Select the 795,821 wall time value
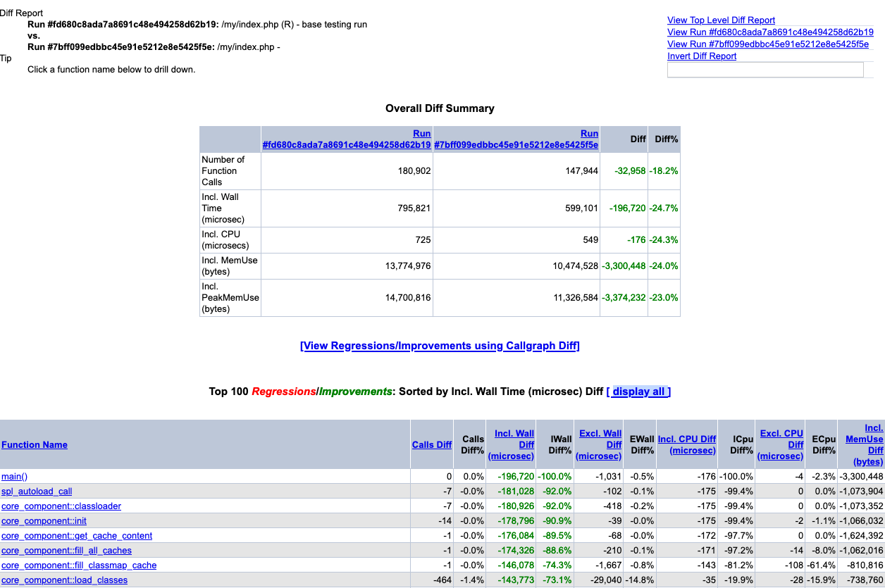Screen dimensions: 885x588 pos(414,208)
